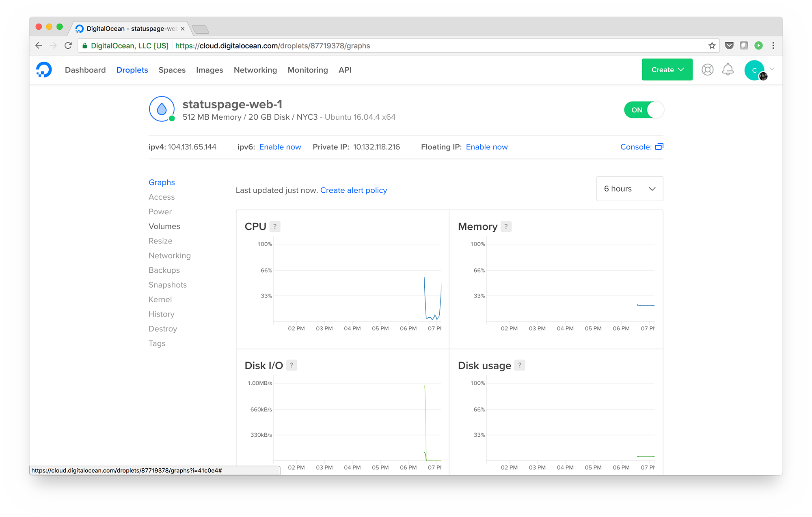Select Destroy in the droplet sidebar
This screenshot has height=517, width=812.
click(x=162, y=329)
